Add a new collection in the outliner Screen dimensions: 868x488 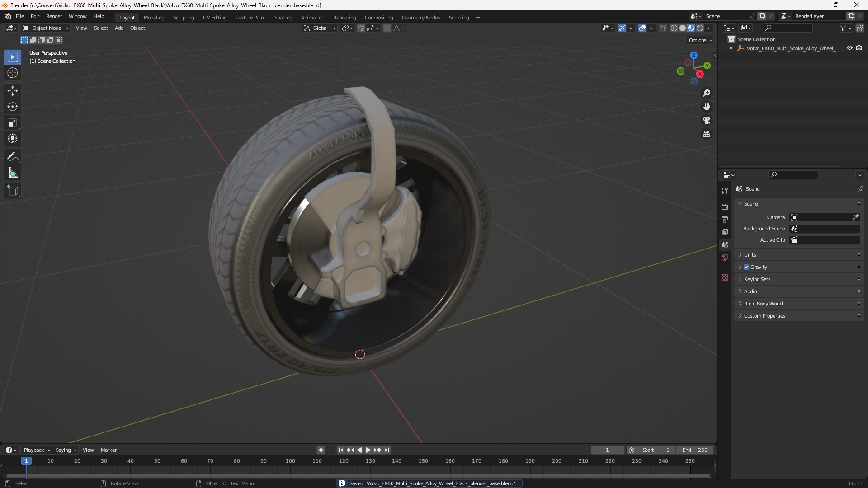coord(860,28)
